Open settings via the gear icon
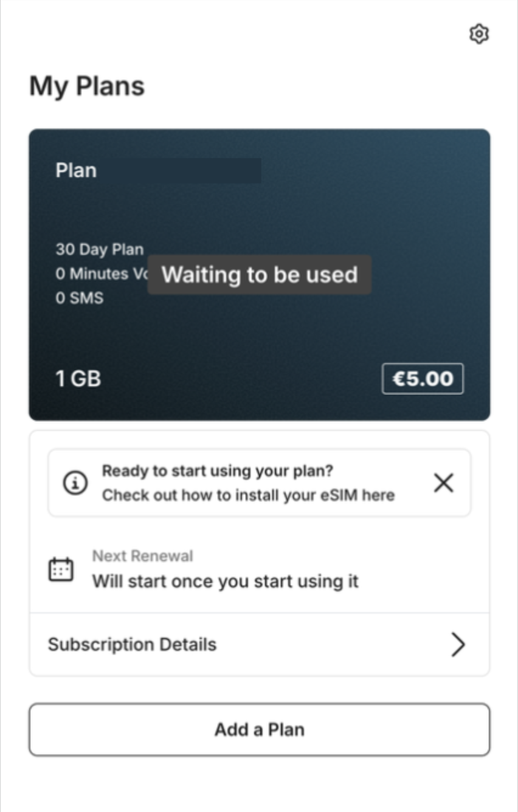The width and height of the screenshot is (518, 812). (x=479, y=34)
